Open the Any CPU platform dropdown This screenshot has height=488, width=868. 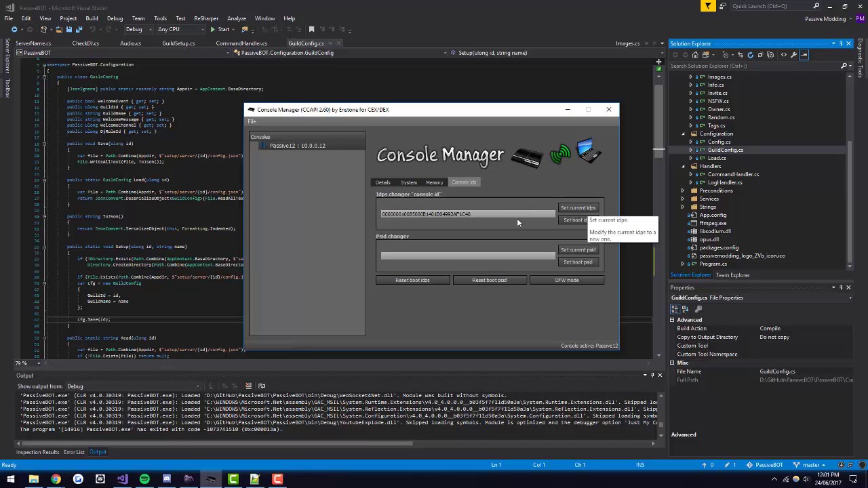[181, 30]
